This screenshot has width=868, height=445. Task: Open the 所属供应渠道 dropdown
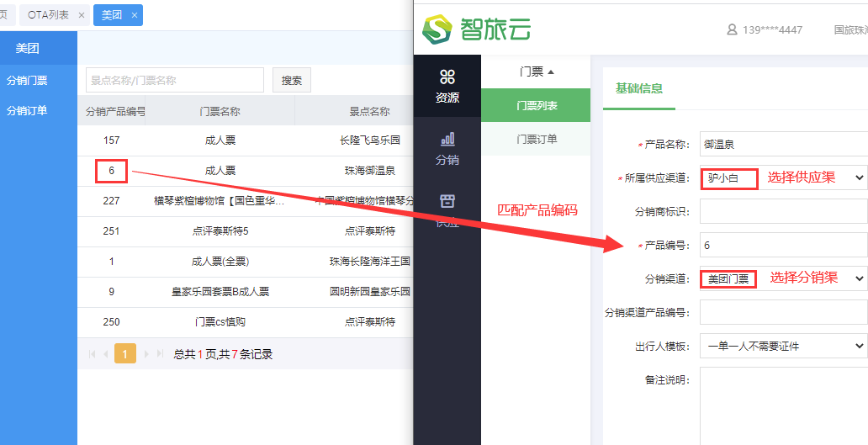tap(782, 177)
